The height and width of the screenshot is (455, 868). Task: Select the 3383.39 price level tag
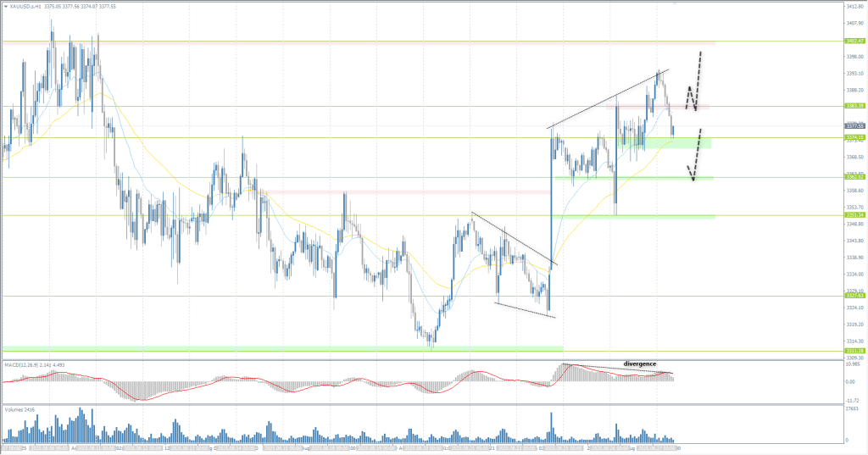tap(854, 106)
